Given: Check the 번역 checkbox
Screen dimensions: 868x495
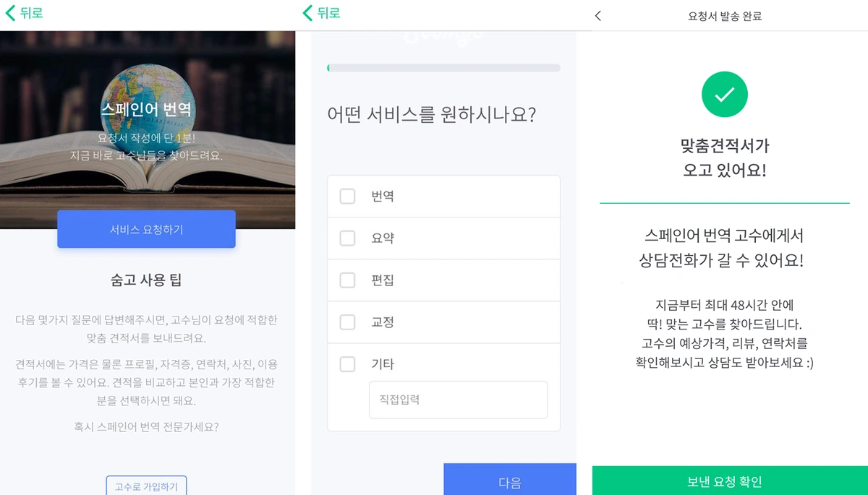Looking at the screenshot, I should (348, 196).
